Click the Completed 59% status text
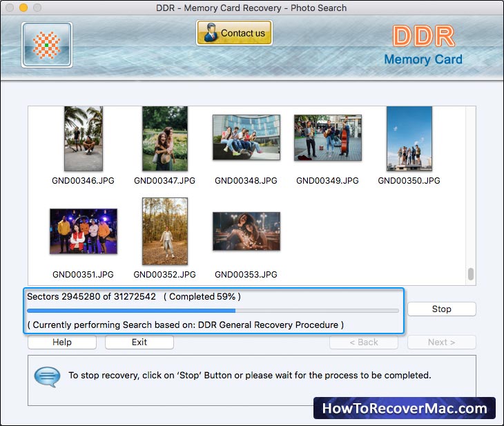This screenshot has height=426, width=504. (202, 296)
